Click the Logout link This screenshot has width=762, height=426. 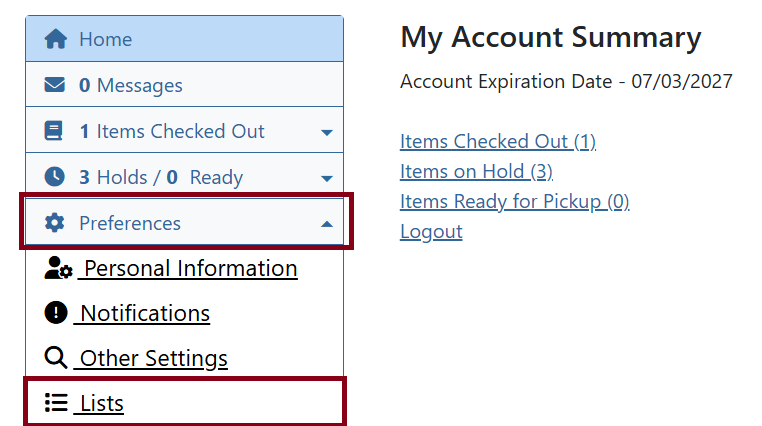coord(431,232)
